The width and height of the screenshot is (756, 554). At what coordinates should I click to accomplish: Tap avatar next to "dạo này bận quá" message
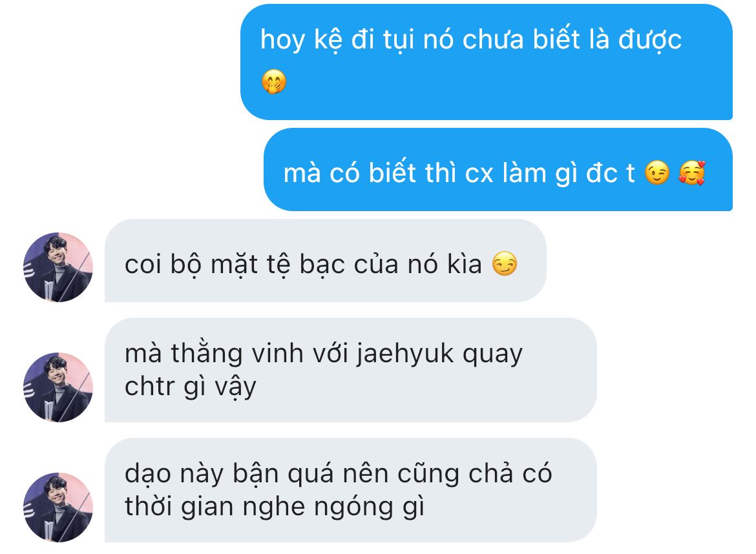(x=58, y=508)
